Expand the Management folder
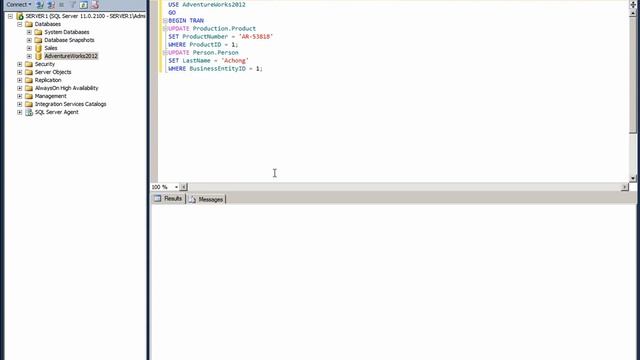 click(x=20, y=96)
